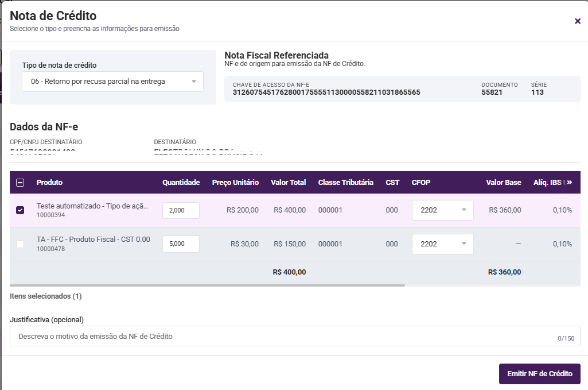This screenshot has width=588, height=390.
Task: Click the NF-e access key number
Action: (x=326, y=92)
